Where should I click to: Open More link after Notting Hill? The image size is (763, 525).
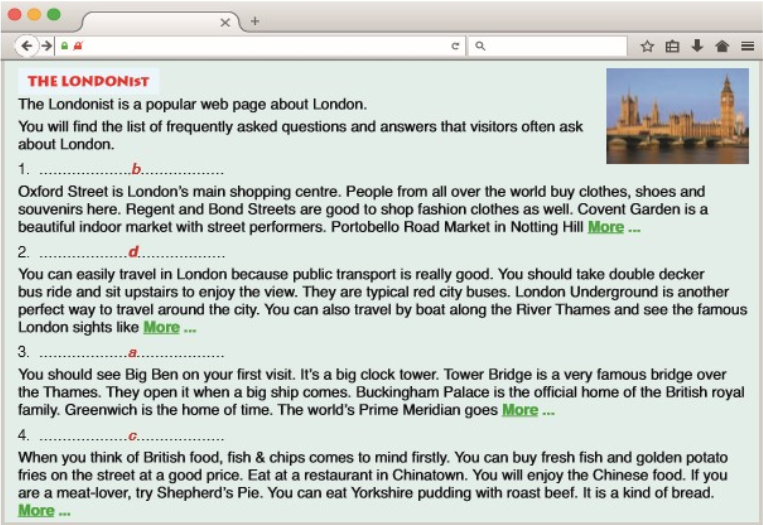tap(606, 227)
